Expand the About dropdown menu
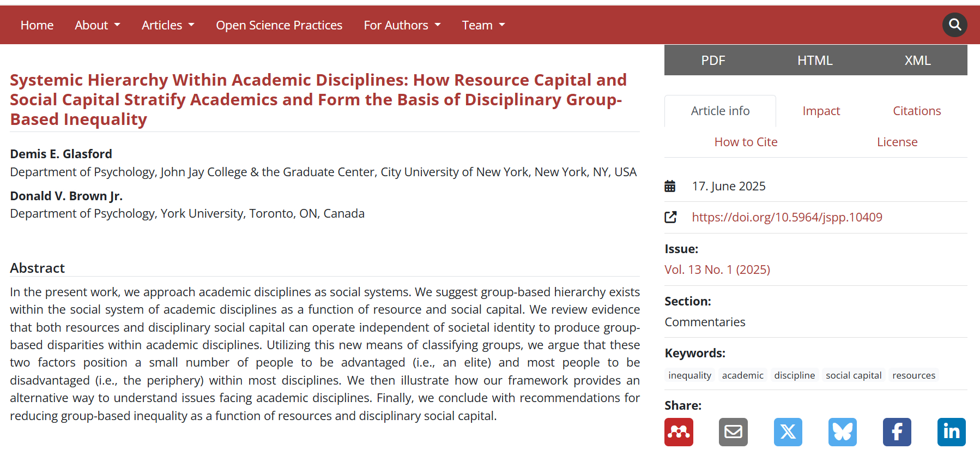 click(98, 25)
